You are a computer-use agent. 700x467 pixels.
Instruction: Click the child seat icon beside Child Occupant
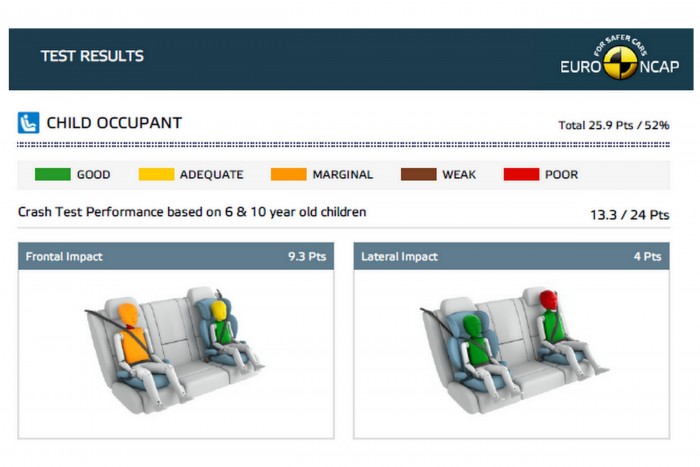point(28,123)
